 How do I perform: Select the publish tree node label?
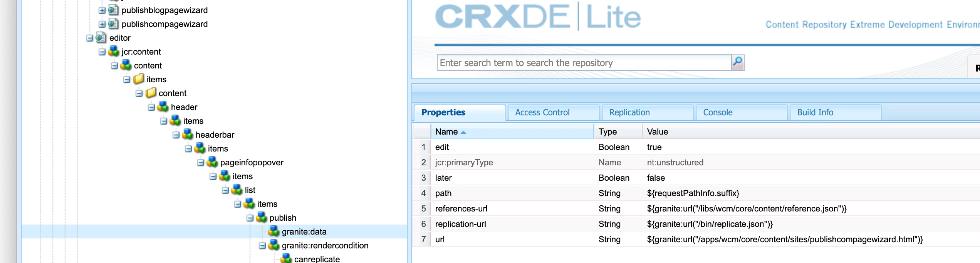(x=283, y=218)
